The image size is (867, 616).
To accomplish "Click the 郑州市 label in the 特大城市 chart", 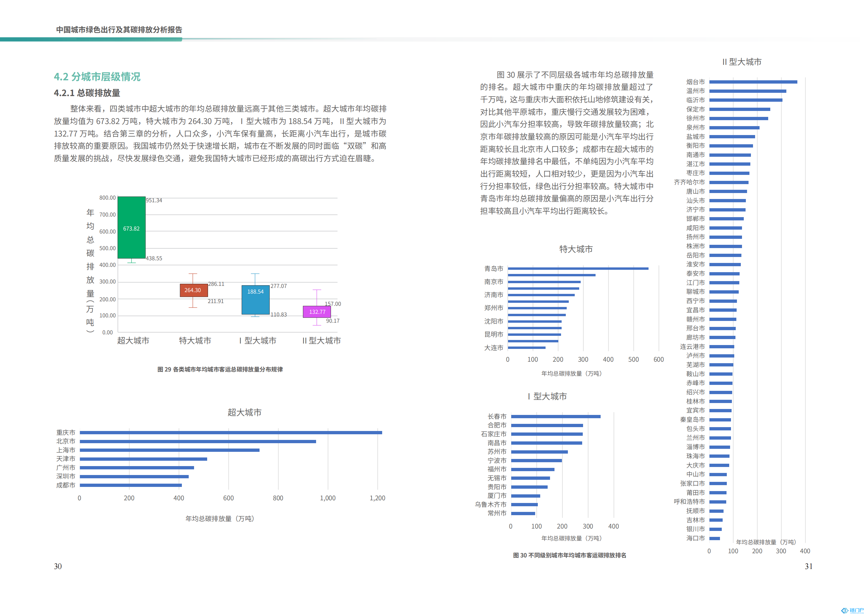I will tap(493, 308).
